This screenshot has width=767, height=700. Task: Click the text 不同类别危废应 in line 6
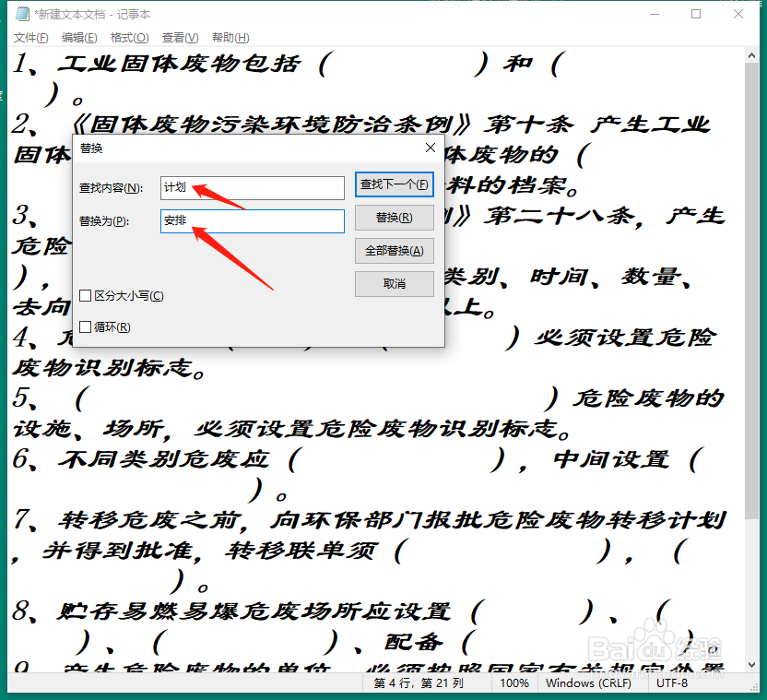163,459
